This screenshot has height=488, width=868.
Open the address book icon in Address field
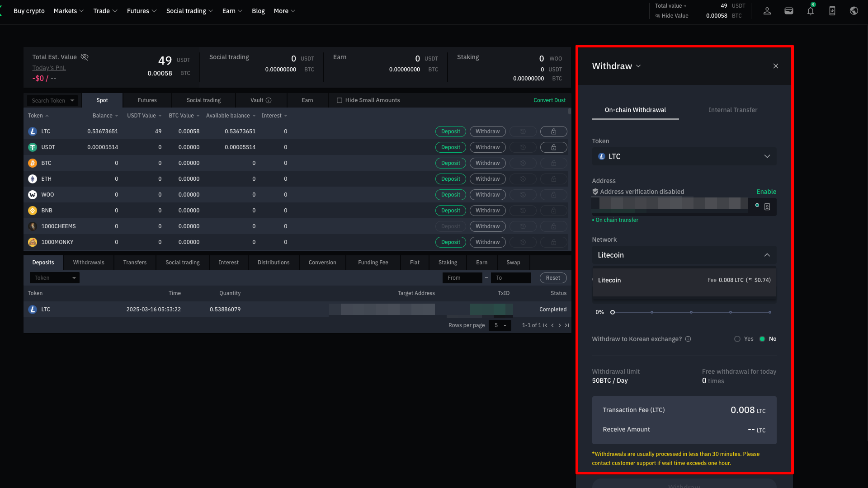767,207
